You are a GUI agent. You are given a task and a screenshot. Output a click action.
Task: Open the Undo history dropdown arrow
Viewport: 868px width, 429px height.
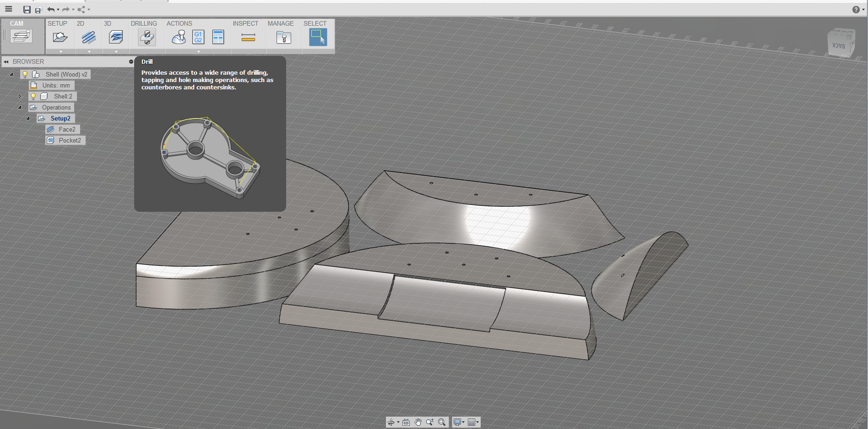pyautogui.click(x=58, y=10)
